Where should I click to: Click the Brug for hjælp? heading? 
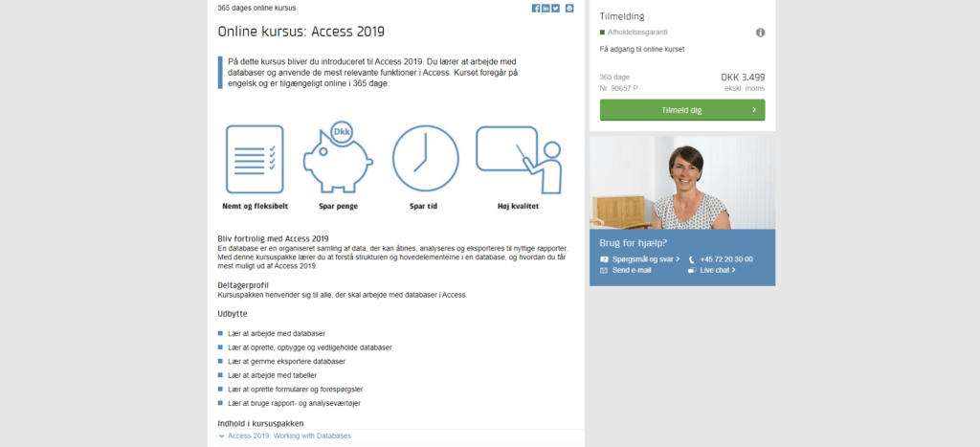click(634, 244)
